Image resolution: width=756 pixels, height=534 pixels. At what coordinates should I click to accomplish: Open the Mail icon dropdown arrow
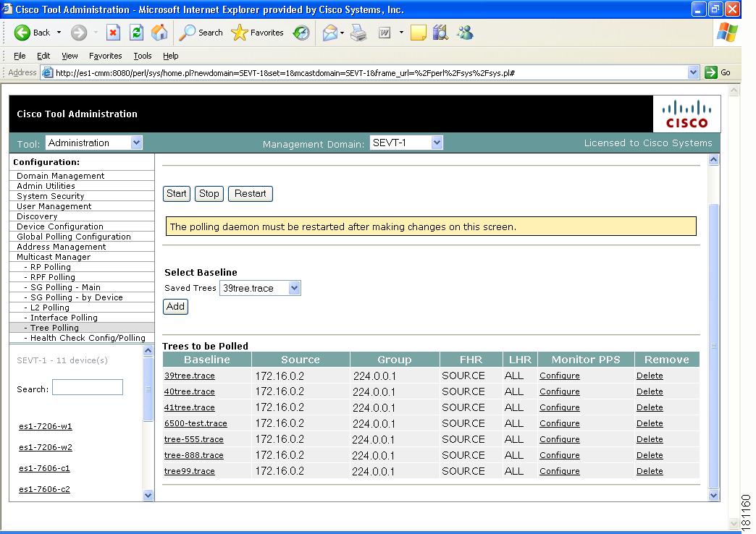click(342, 33)
